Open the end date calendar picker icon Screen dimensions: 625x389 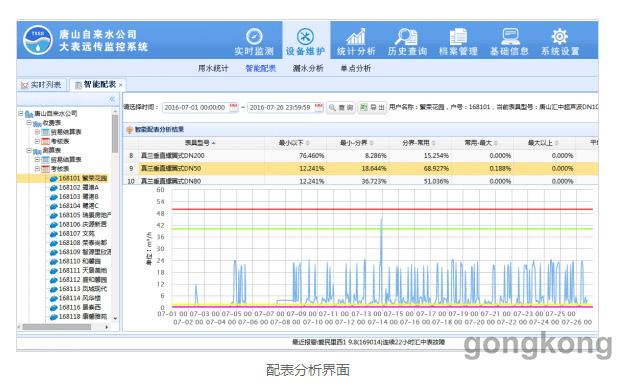click(x=318, y=107)
